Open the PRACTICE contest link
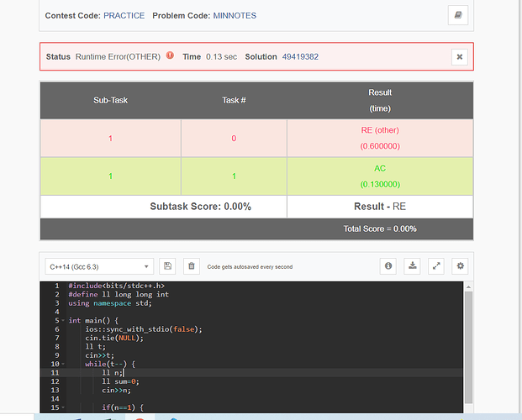 124,16
